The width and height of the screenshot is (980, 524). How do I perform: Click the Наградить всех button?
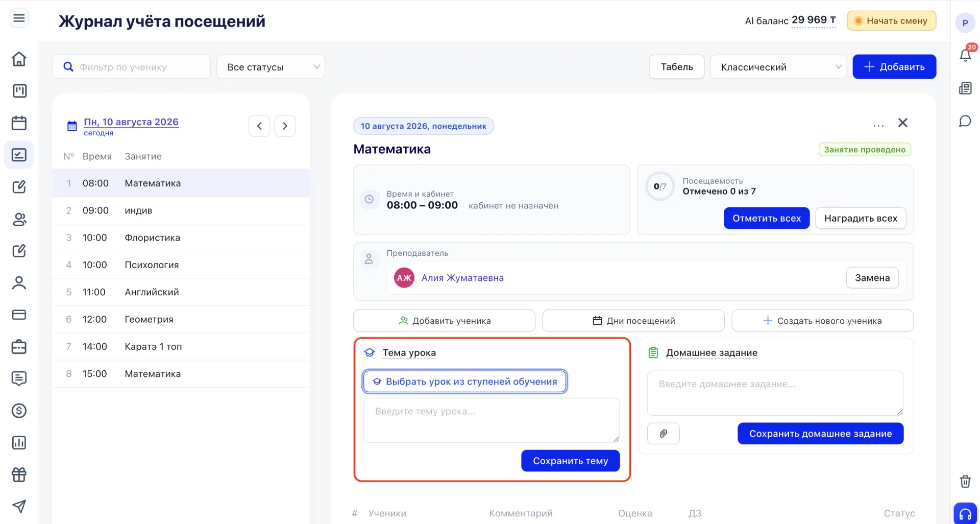861,218
